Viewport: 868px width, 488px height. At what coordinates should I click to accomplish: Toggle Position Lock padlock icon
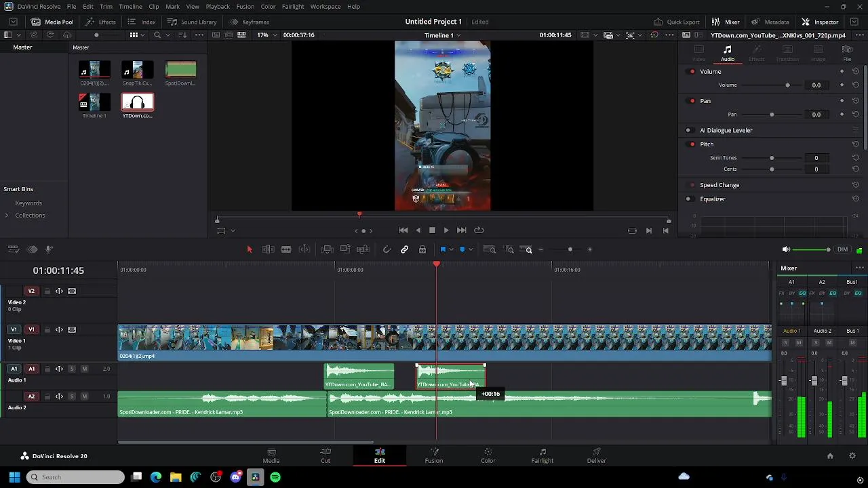tap(422, 249)
